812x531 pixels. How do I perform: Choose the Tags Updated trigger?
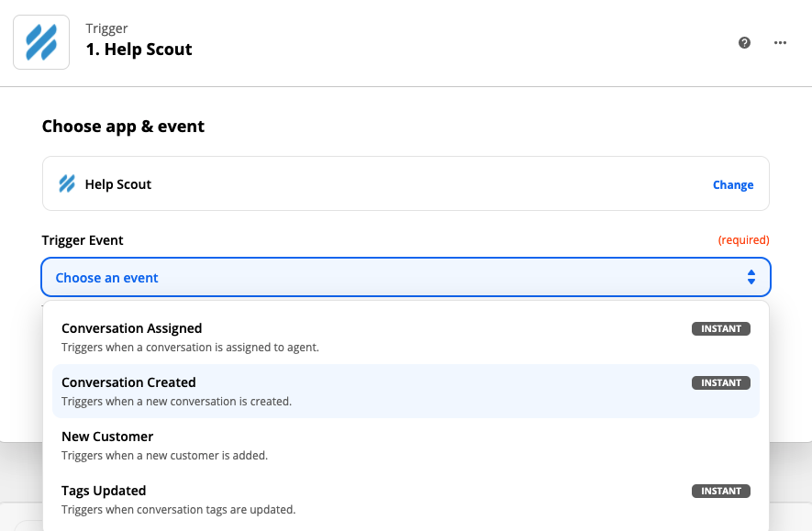click(x=406, y=500)
